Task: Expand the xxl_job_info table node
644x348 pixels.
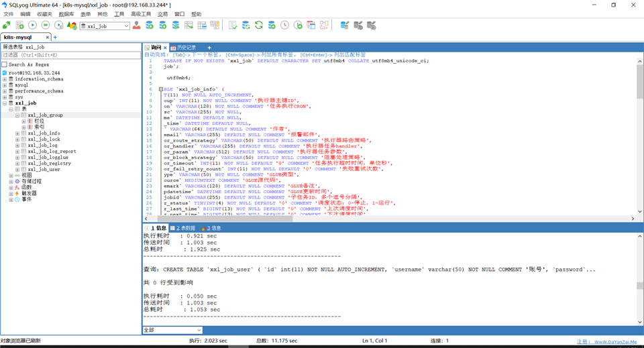Action: click(x=17, y=133)
